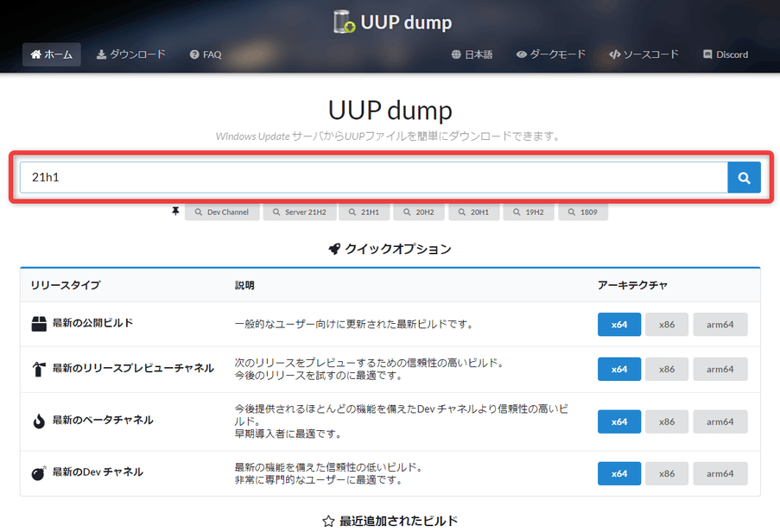The height and width of the screenshot is (532, 780).
Task: Open the 日本語 language menu
Action: pyautogui.click(x=472, y=54)
